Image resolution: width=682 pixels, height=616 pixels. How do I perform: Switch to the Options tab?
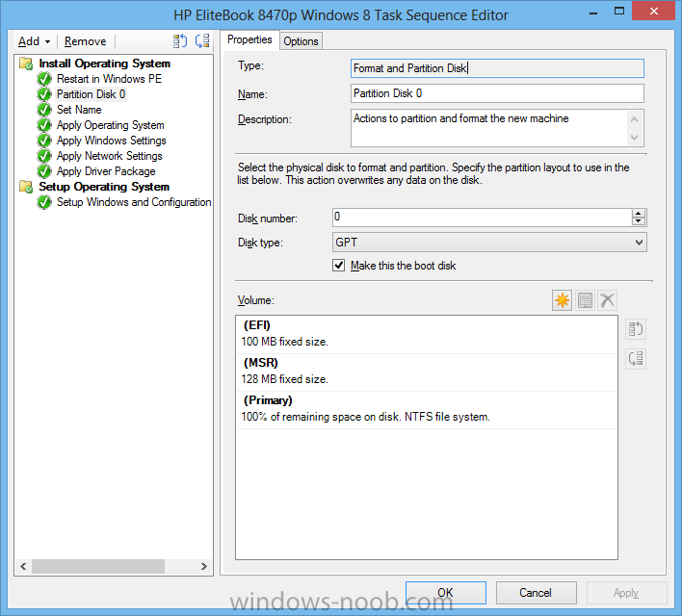click(x=301, y=41)
